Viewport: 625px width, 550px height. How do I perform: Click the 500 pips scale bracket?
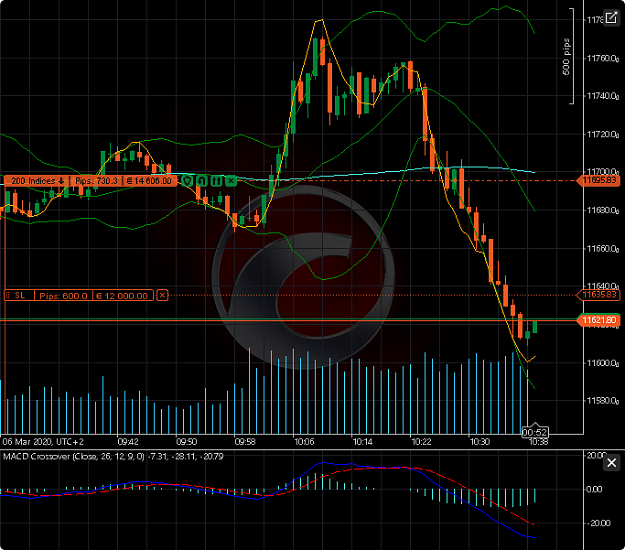point(570,56)
